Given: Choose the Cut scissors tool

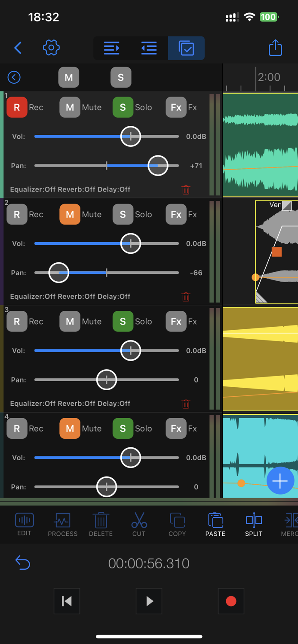Looking at the screenshot, I should [x=139, y=524].
